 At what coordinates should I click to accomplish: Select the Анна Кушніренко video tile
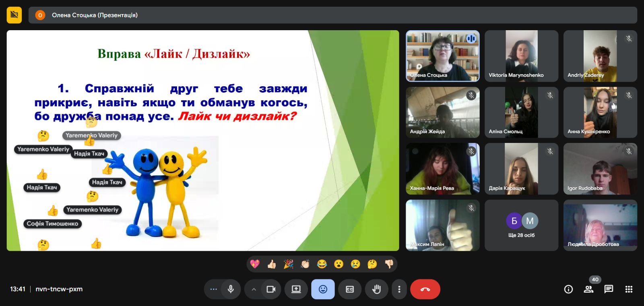click(x=600, y=112)
